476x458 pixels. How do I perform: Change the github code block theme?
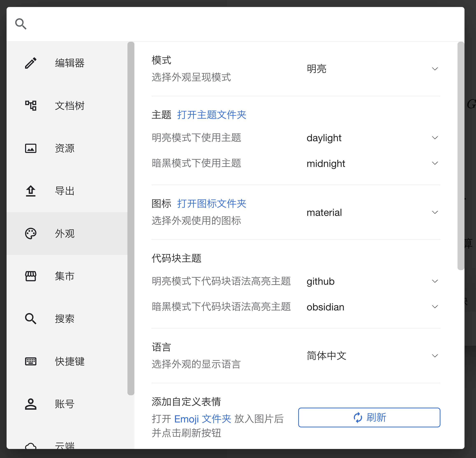(372, 281)
